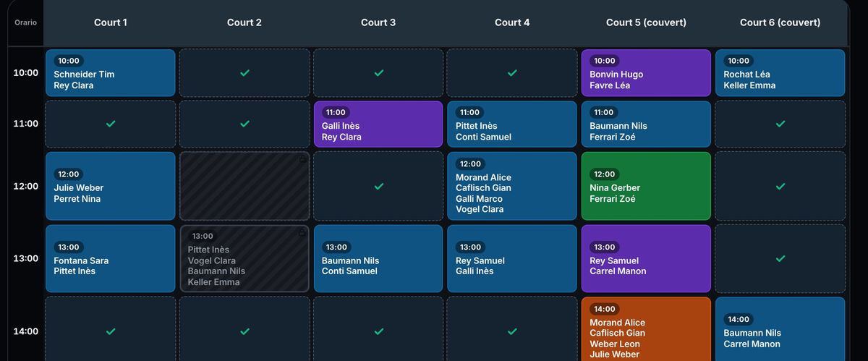The width and height of the screenshot is (868, 361).
Task: Open Baumann Nils and Carrel Manon booking
Action: coord(780,329)
